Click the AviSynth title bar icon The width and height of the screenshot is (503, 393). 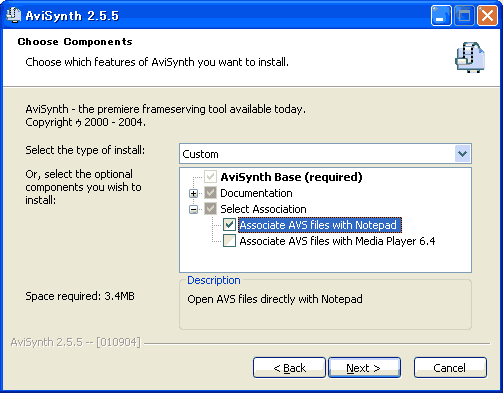13,15
